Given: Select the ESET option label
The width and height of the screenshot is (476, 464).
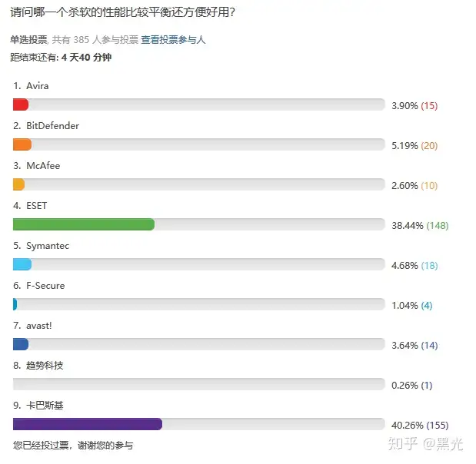Looking at the screenshot, I should [x=36, y=206].
